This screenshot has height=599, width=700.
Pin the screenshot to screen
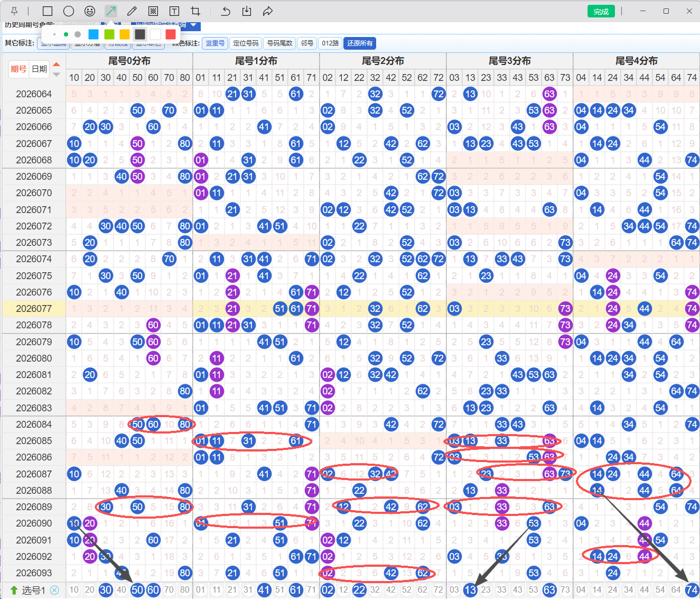(x=14, y=11)
